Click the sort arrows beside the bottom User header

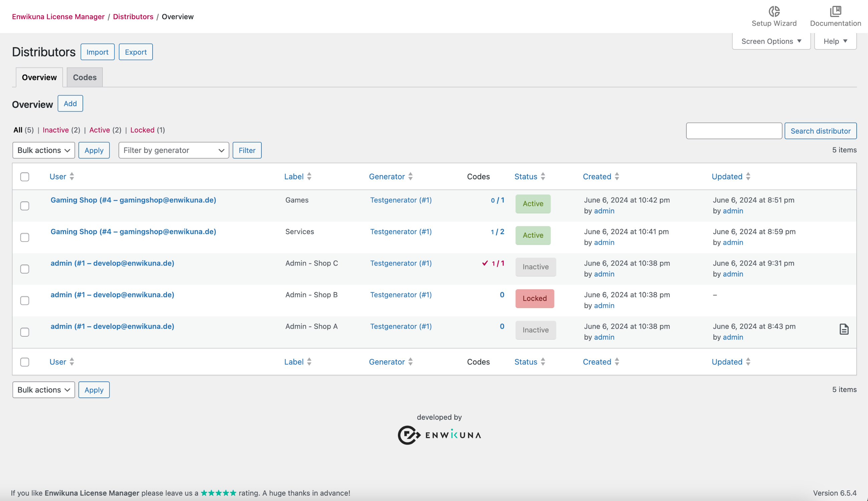click(71, 362)
